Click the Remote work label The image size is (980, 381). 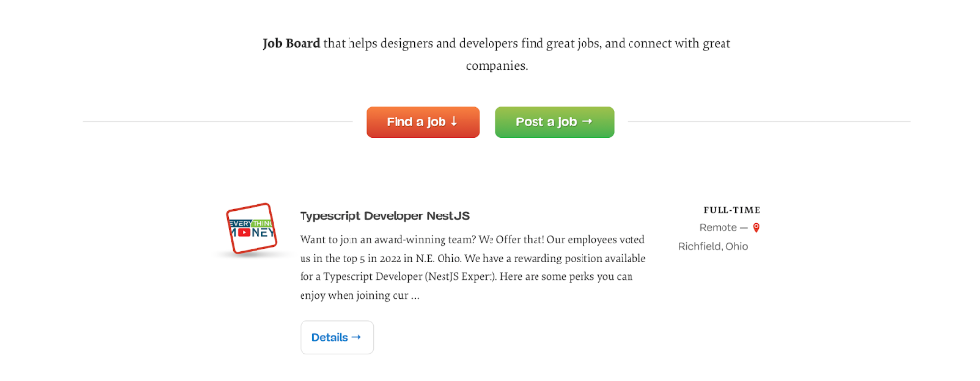719,228
